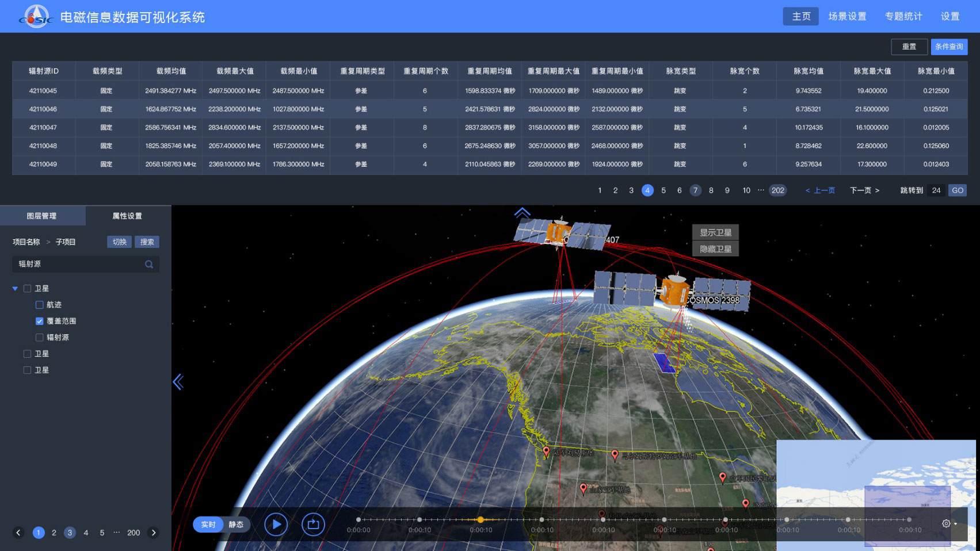
Task: Click cell 2491.384277 MHz
Action: tap(171, 91)
